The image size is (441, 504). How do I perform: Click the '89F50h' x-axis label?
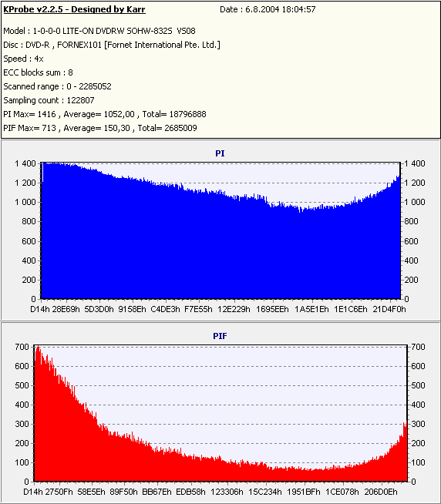pyautogui.click(x=124, y=492)
